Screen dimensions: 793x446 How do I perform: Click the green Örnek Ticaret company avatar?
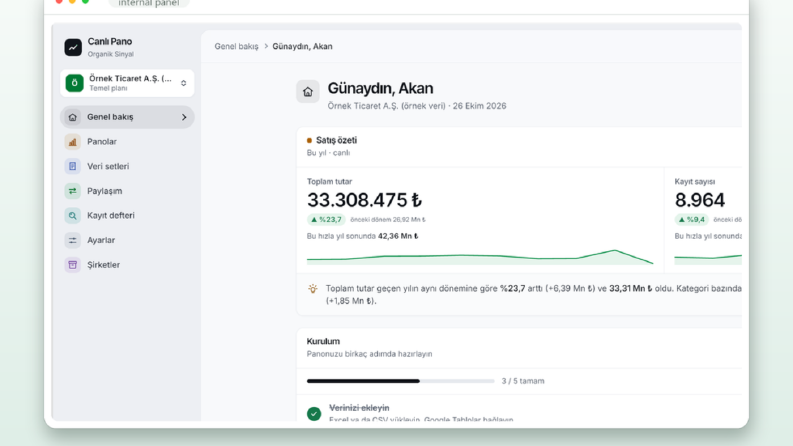pos(74,83)
